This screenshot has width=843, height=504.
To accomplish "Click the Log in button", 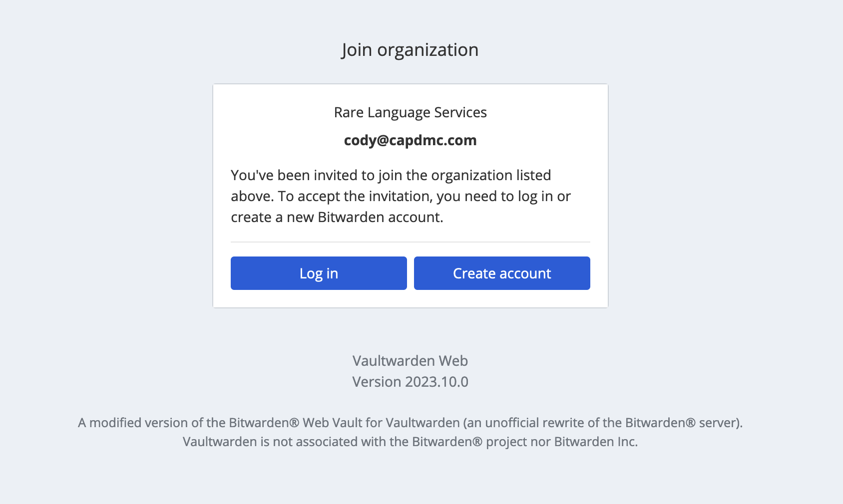I will pyautogui.click(x=319, y=273).
